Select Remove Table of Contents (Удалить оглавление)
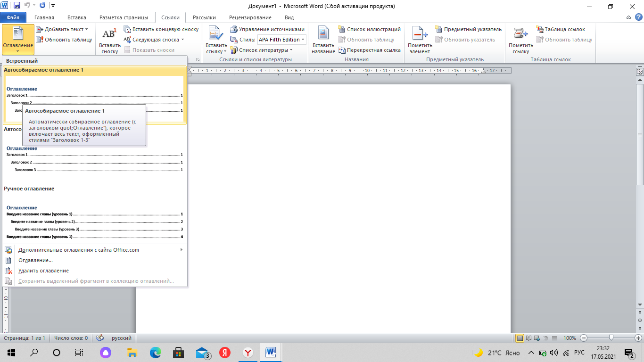The width and height of the screenshot is (644, 362). click(x=43, y=271)
